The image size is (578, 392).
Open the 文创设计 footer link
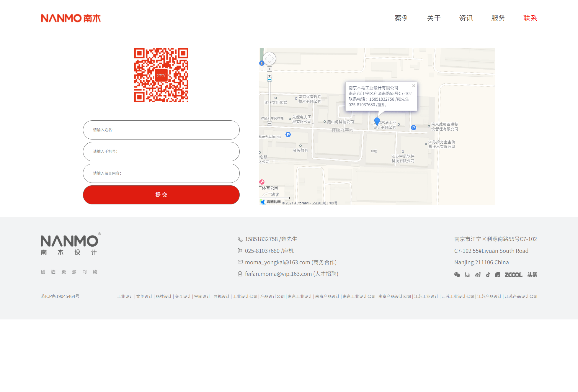pos(144,296)
